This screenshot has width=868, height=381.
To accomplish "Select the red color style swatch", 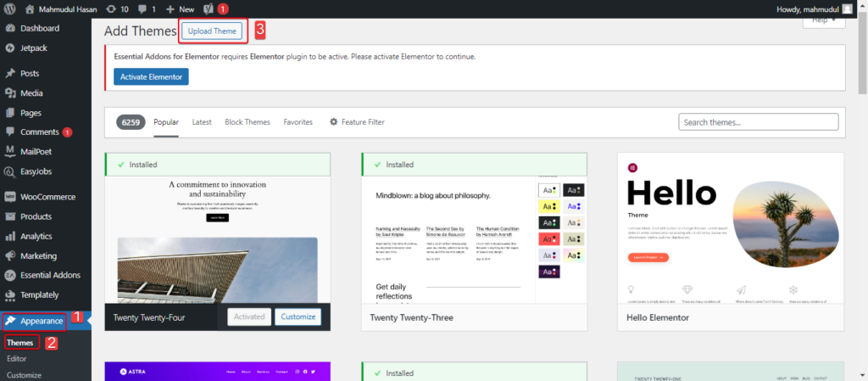I will [548, 238].
